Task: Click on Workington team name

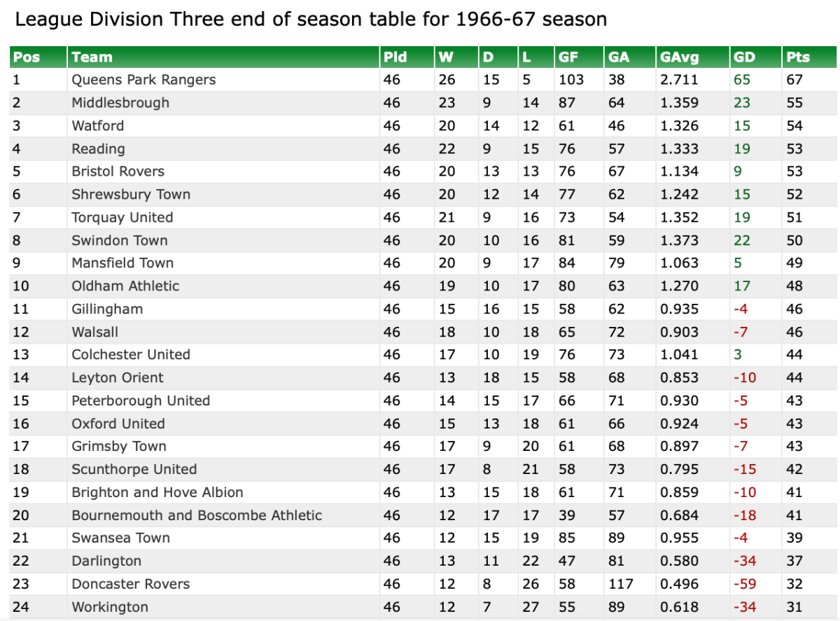Action: tap(110, 607)
